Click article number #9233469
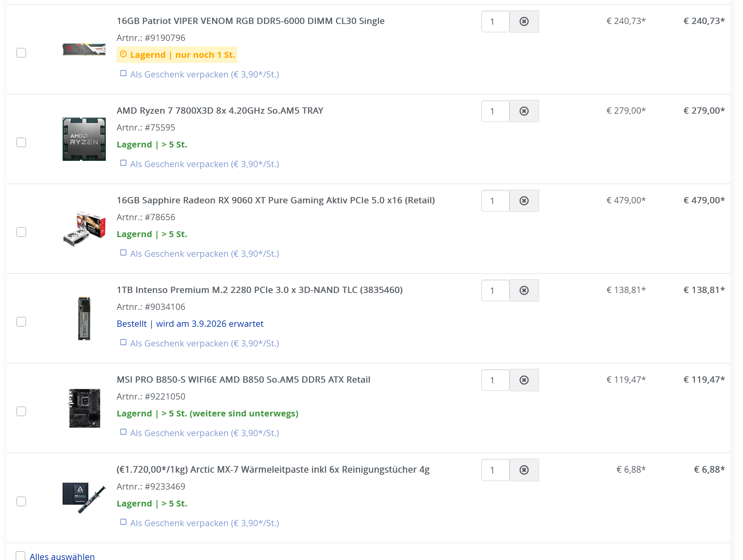This screenshot has width=743, height=560. click(165, 486)
